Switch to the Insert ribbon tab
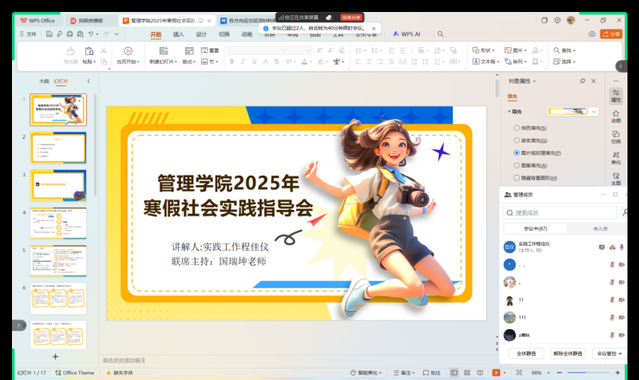The image size is (639, 380). pos(178,34)
